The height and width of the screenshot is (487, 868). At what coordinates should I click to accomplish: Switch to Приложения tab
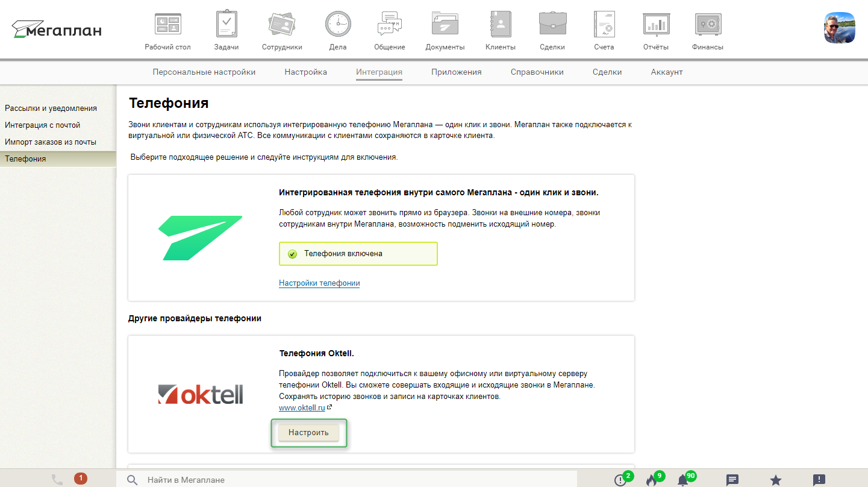457,72
